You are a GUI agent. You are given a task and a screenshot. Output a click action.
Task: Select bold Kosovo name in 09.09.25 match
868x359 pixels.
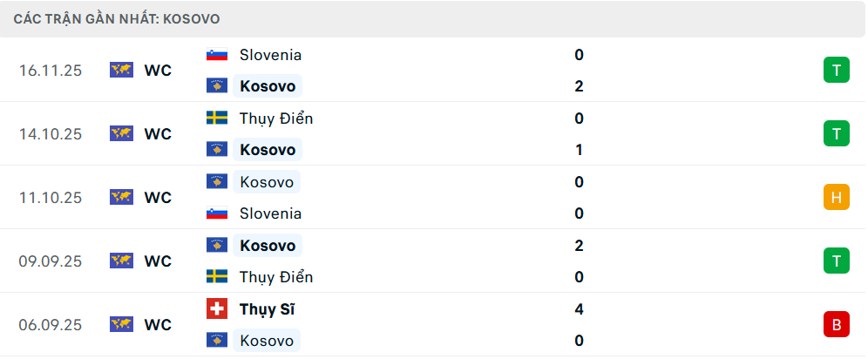[268, 246]
